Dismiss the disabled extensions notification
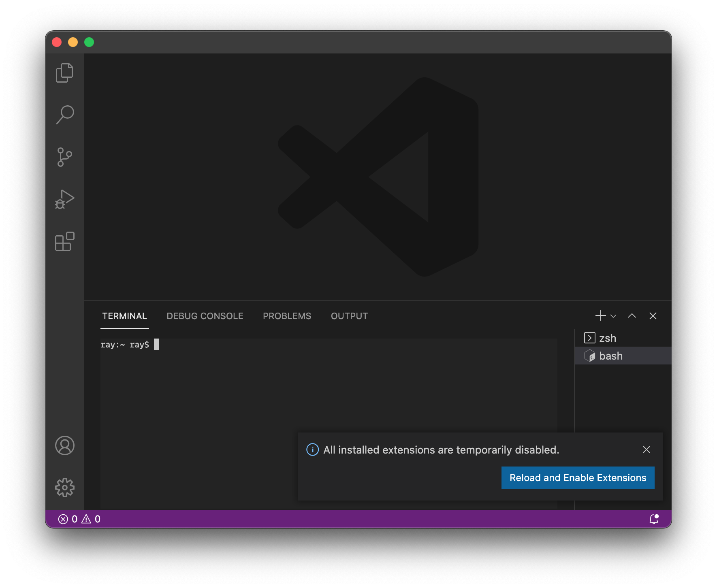This screenshot has width=717, height=588. 646,450
